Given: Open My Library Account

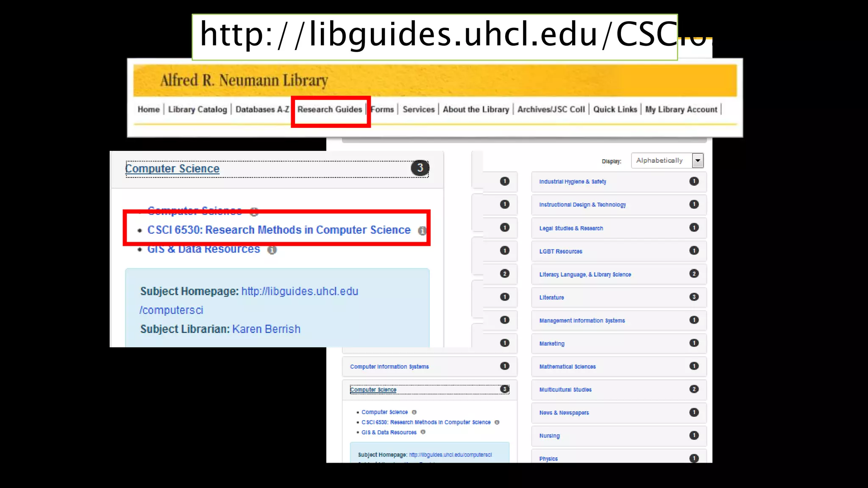Looking at the screenshot, I should coord(681,109).
